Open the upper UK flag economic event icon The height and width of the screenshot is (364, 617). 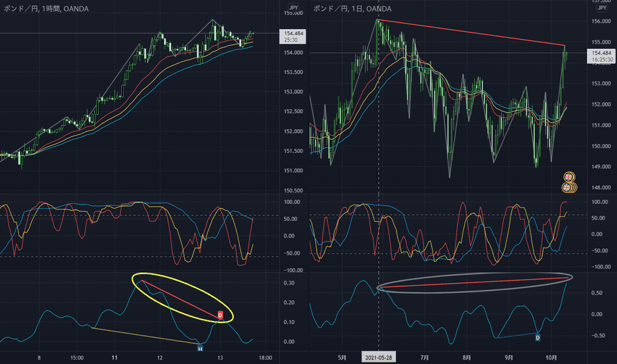(x=569, y=177)
